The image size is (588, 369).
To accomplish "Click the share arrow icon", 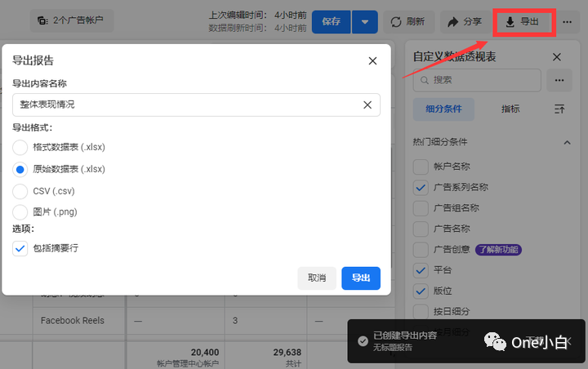I will click(x=453, y=22).
